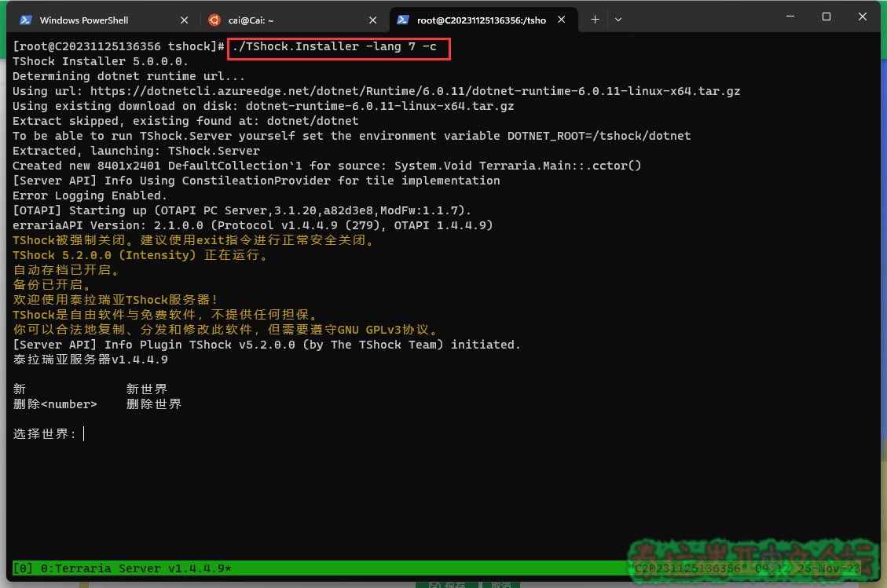This screenshot has width=887, height=588.
Task: Click "TShock是自由软件与免费软件" line
Action: click(165, 314)
